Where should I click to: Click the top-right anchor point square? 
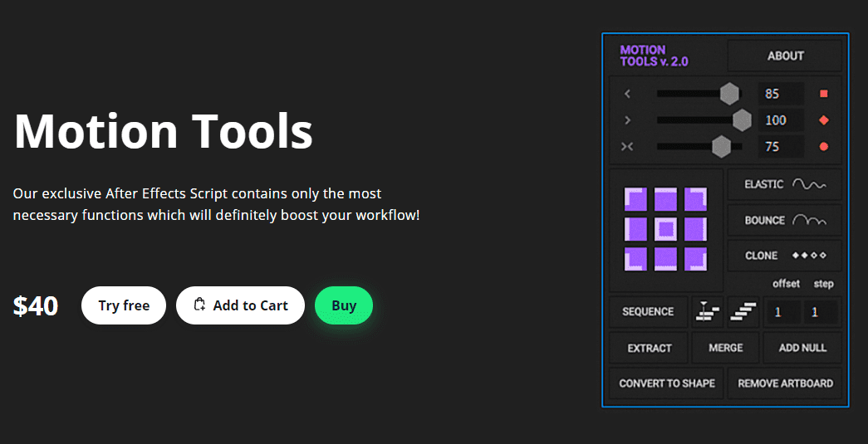695,199
